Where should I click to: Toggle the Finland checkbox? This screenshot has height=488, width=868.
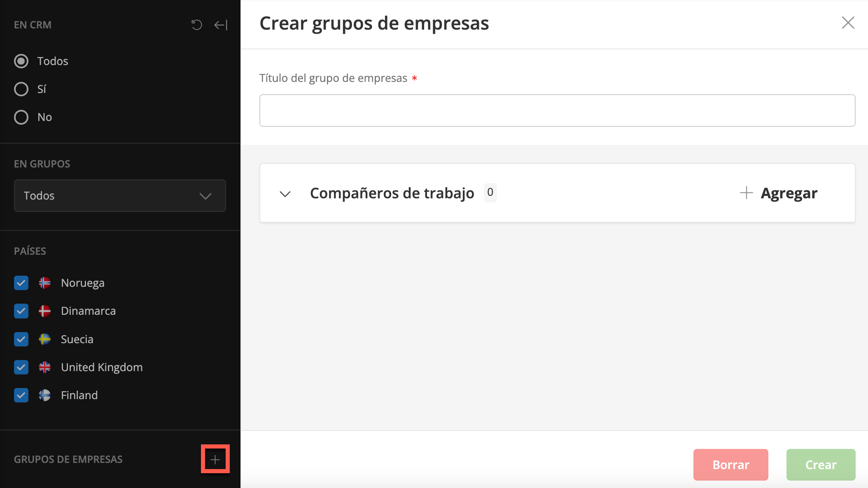pyautogui.click(x=21, y=395)
